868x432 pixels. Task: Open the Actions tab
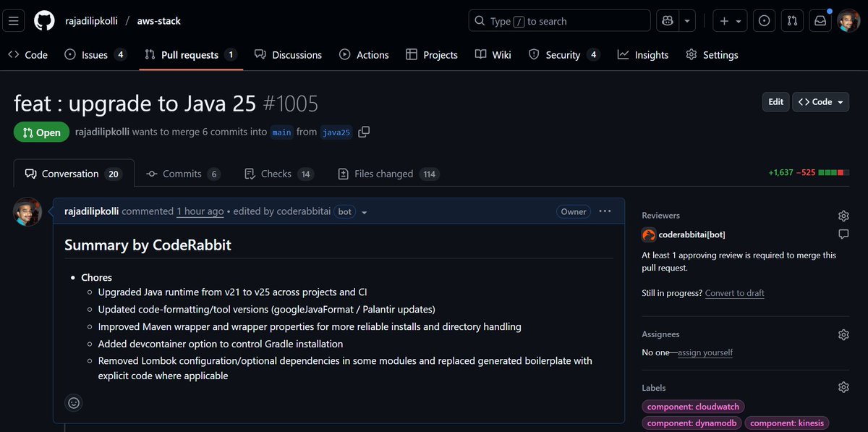pos(364,55)
